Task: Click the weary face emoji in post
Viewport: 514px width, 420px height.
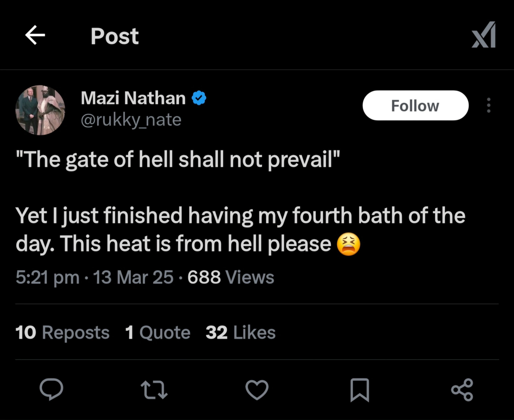Action: point(348,245)
